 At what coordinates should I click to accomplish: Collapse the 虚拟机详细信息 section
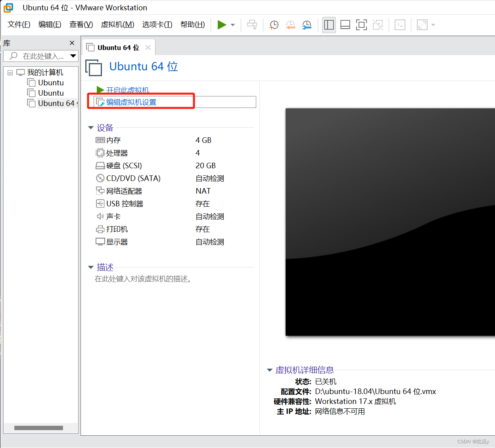coord(270,370)
